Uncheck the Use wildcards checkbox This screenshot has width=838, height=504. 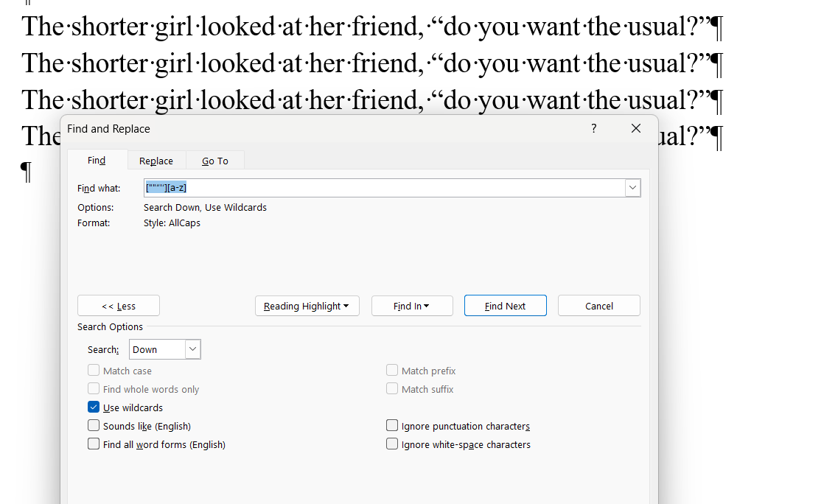[94, 407]
